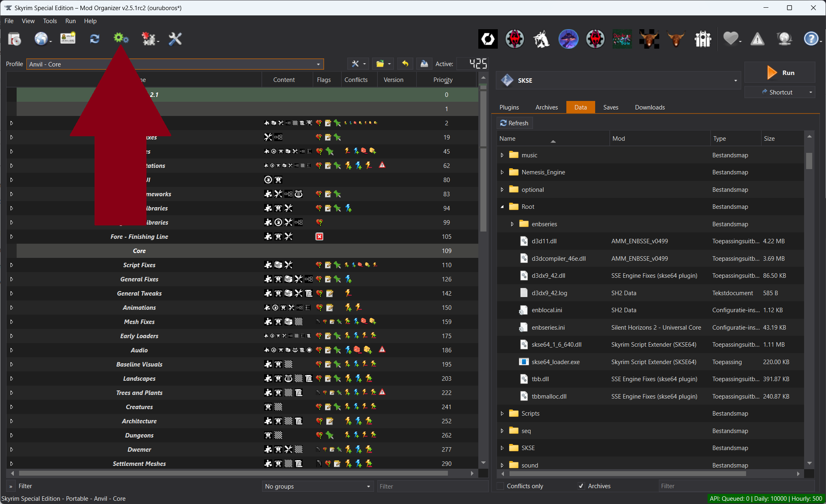Launch the Double You shortcut icon
Viewport: 826px width, 504px height.
click(622, 39)
